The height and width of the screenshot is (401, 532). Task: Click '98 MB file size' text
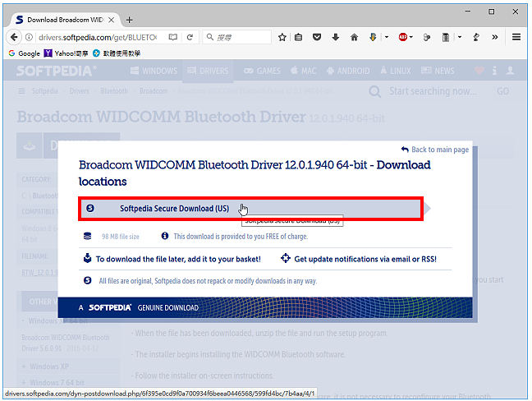[121, 237]
